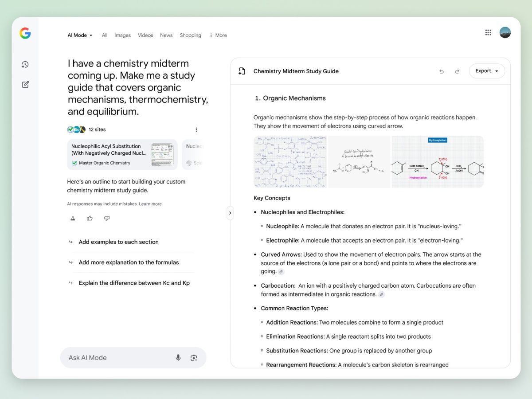Open the More search options menu
The width and height of the screenshot is (532, 399).
218,35
